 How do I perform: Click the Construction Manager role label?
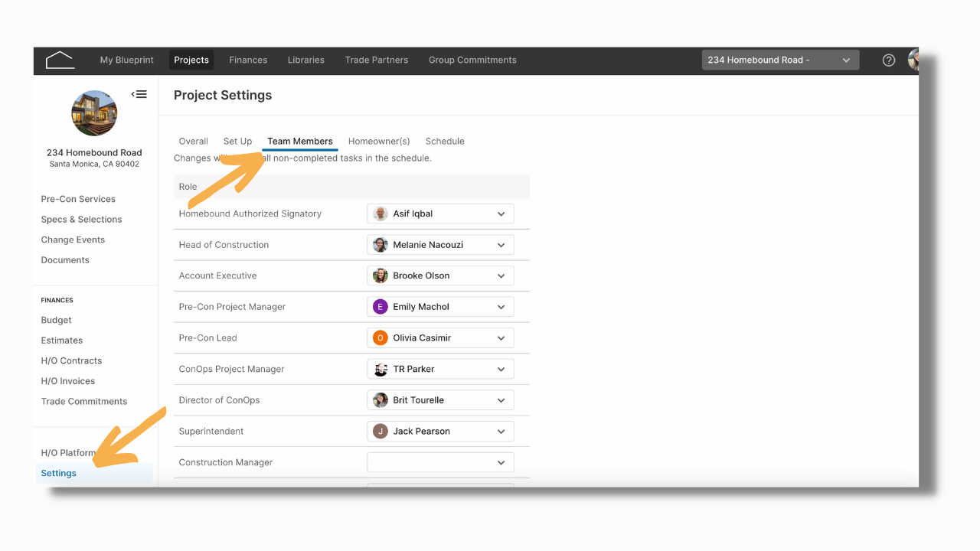coord(226,462)
